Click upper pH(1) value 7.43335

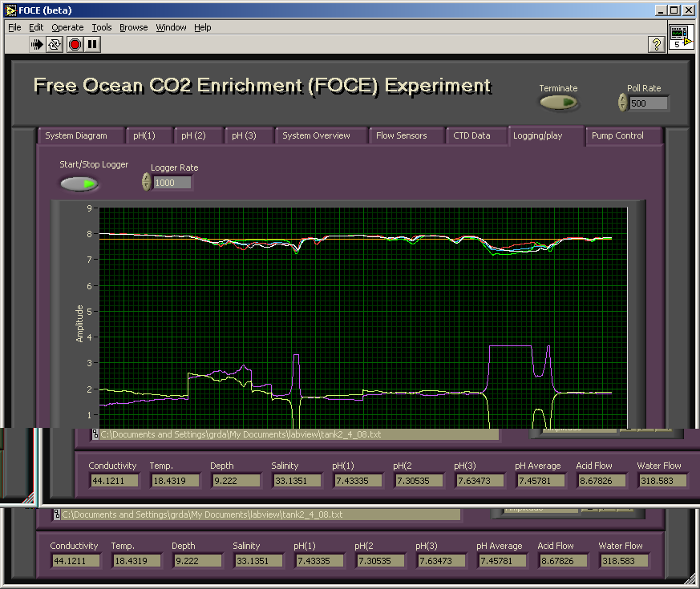coord(358,481)
